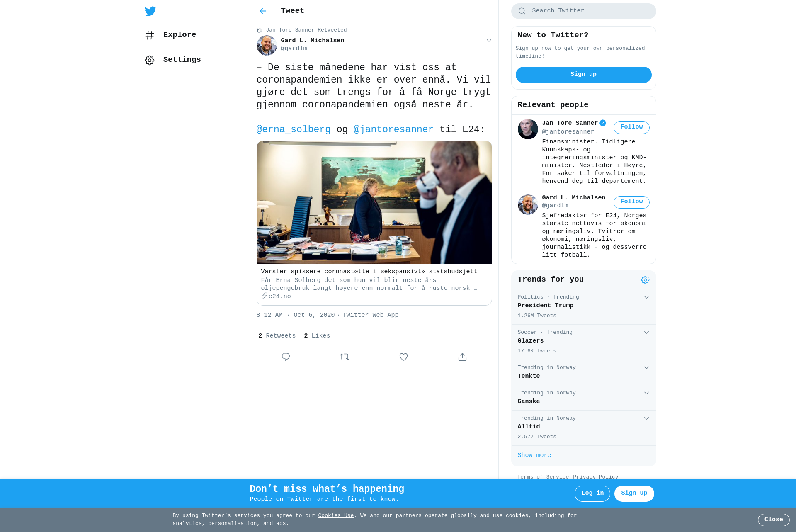Retweet using the retweet icon

point(345,357)
